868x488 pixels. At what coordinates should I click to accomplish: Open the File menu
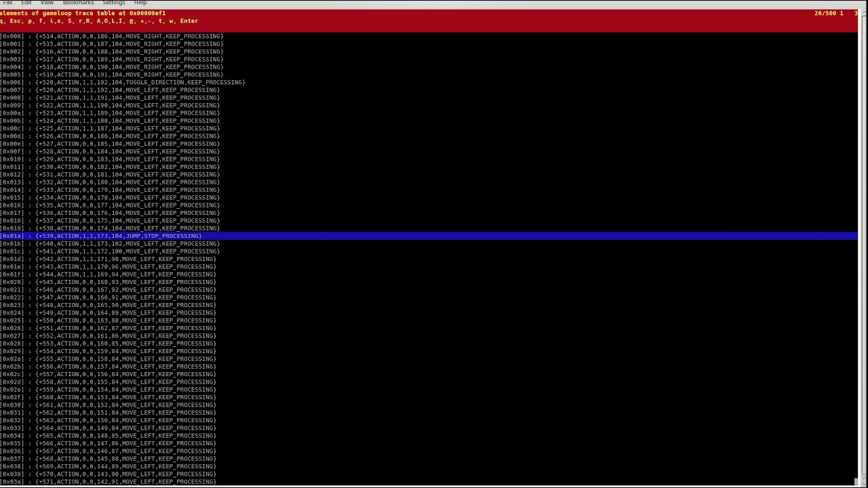(7, 3)
